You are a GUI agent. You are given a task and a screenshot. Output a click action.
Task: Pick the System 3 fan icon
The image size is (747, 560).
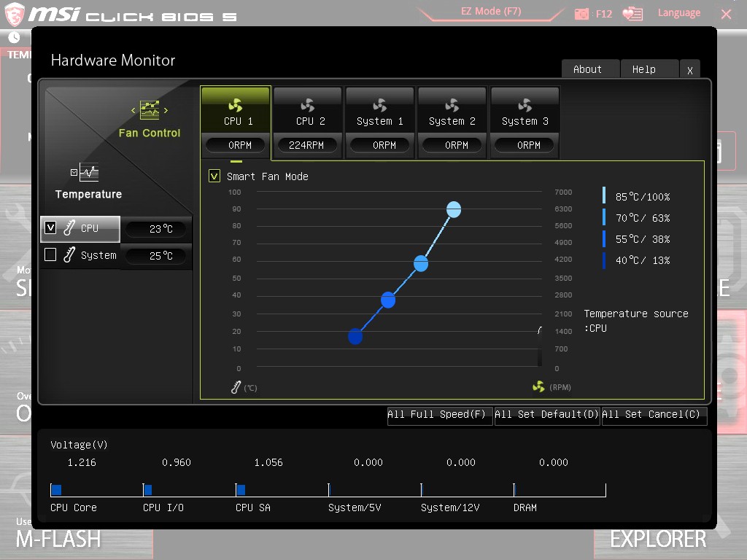(525, 105)
